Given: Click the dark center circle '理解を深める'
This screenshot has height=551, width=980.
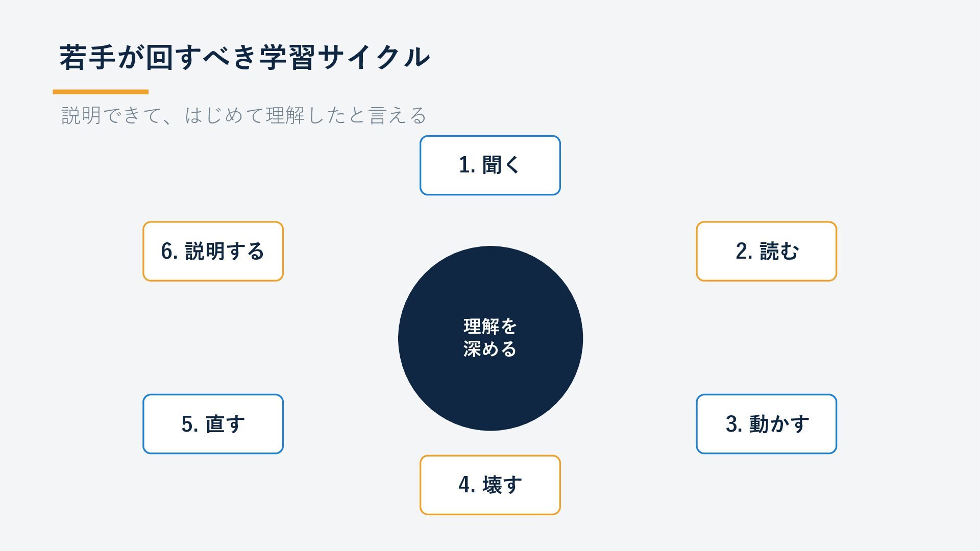Looking at the screenshot, I should tap(490, 338).
